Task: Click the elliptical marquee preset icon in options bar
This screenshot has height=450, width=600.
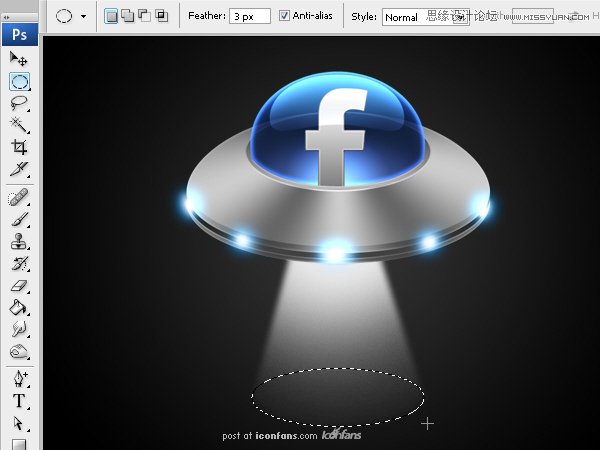Action: [64, 16]
